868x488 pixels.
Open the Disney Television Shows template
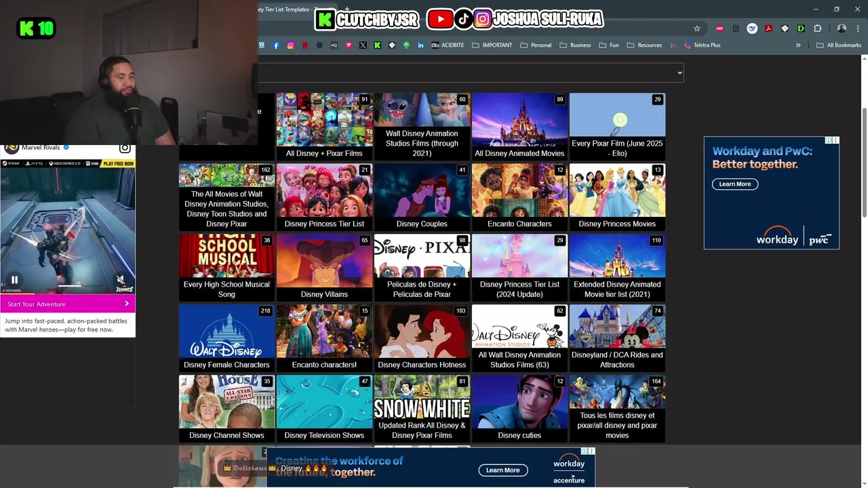pyautogui.click(x=324, y=409)
